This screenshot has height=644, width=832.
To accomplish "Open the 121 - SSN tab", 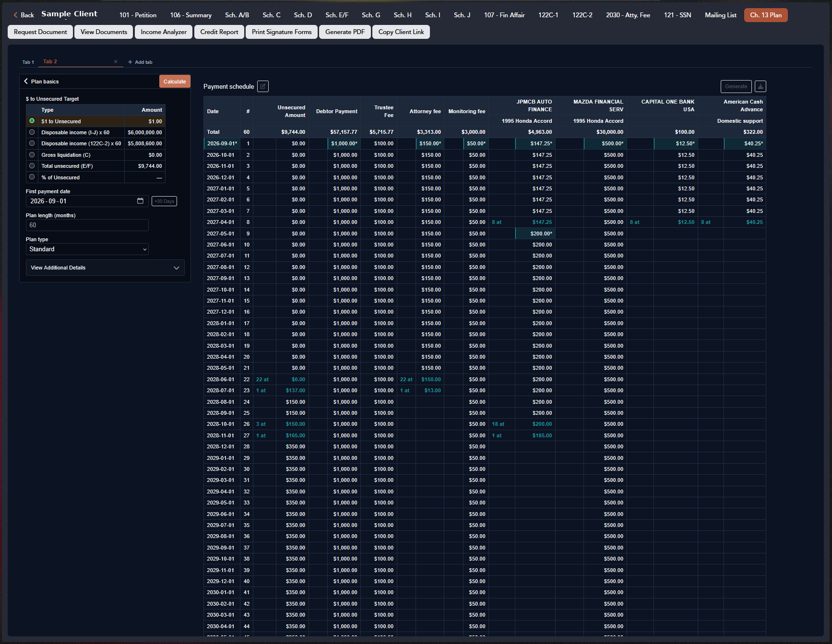I will click(677, 15).
